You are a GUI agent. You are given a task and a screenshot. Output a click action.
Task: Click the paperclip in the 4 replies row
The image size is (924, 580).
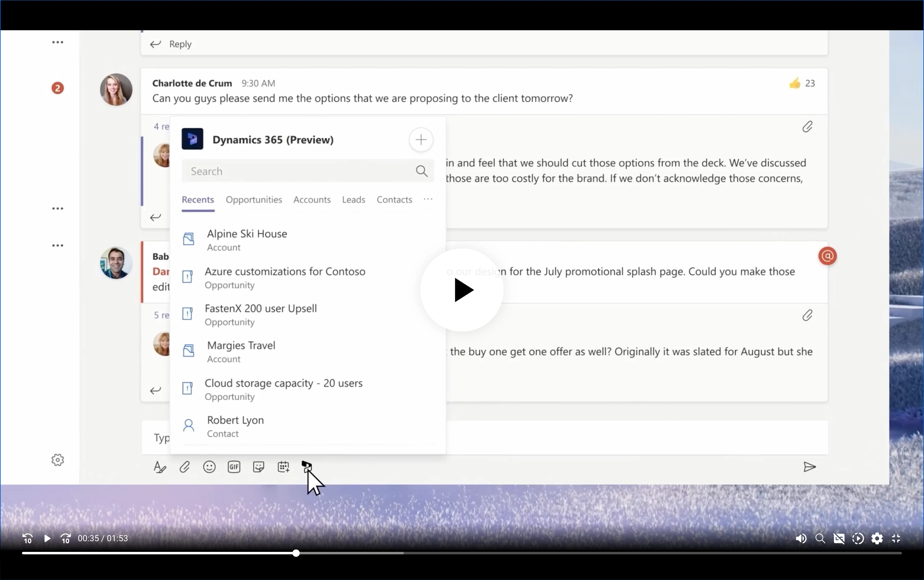coord(807,127)
